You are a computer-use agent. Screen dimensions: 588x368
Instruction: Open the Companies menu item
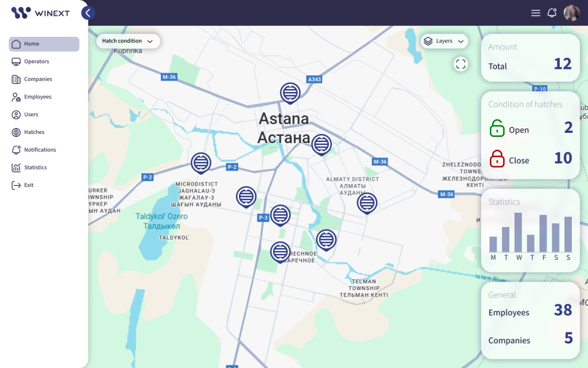click(x=38, y=79)
